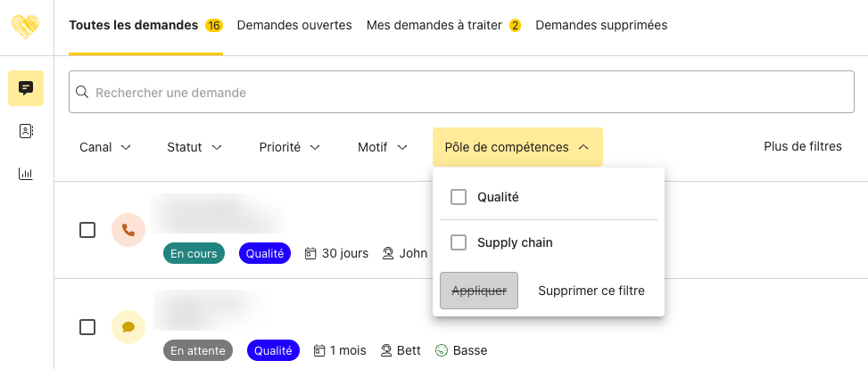This screenshot has height=369, width=868.
Task: Open the messages icon in sidebar
Action: tap(26, 88)
